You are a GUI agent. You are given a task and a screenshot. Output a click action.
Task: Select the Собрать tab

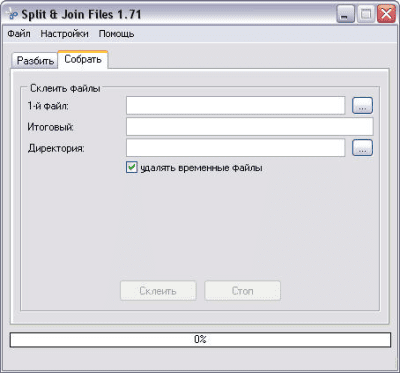pyautogui.click(x=83, y=60)
